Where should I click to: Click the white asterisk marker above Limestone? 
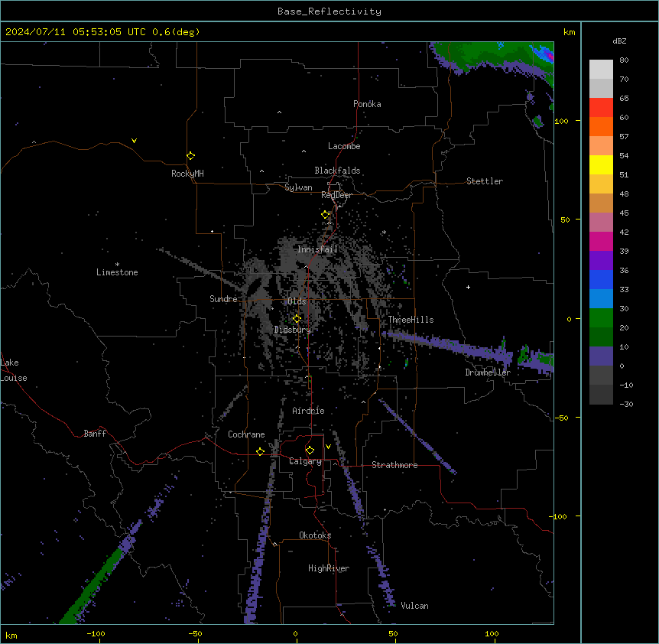tap(117, 265)
